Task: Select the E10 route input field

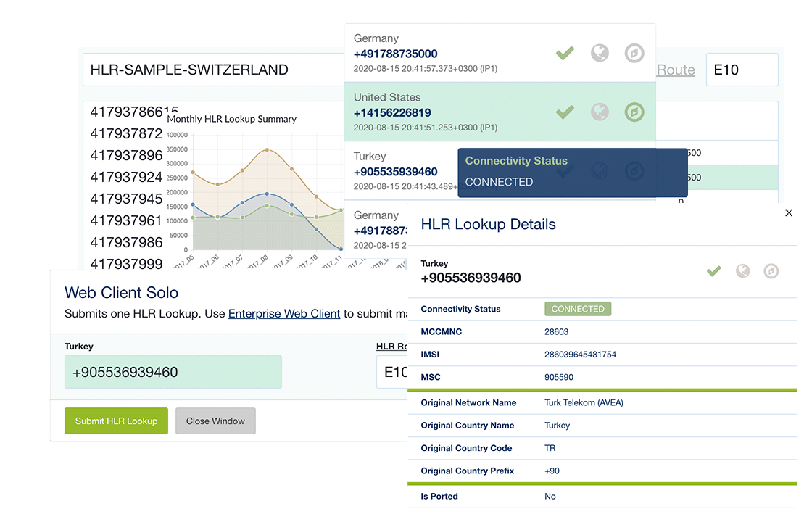Action: 742,69
